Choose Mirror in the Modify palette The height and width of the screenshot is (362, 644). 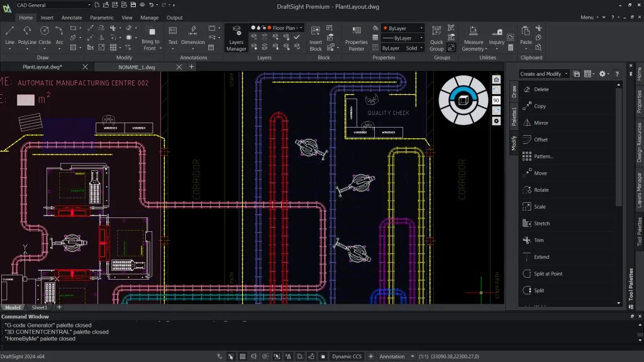[540, 123]
